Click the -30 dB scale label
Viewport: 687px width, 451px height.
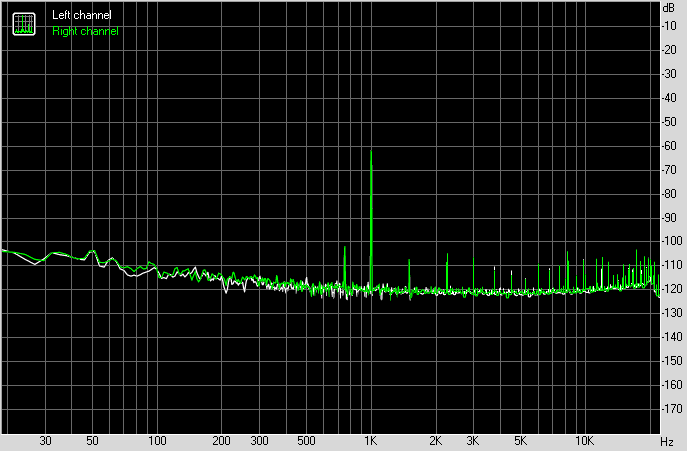[669, 74]
